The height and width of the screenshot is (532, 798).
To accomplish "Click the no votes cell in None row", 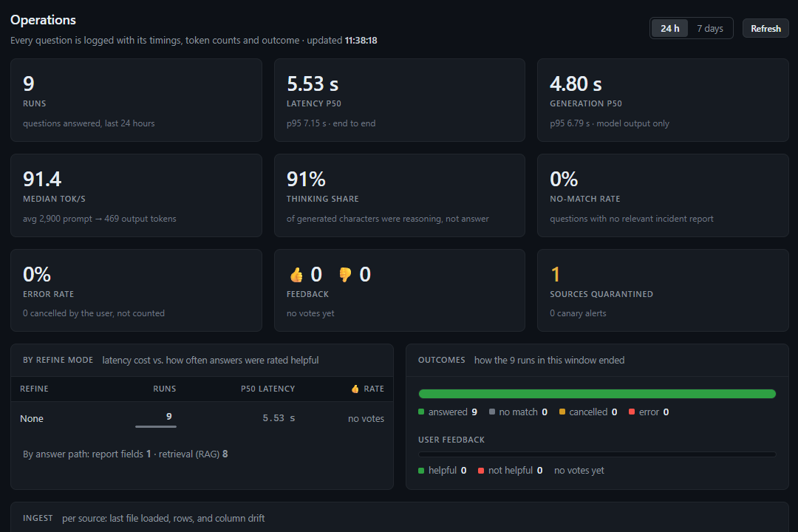I will (366, 418).
